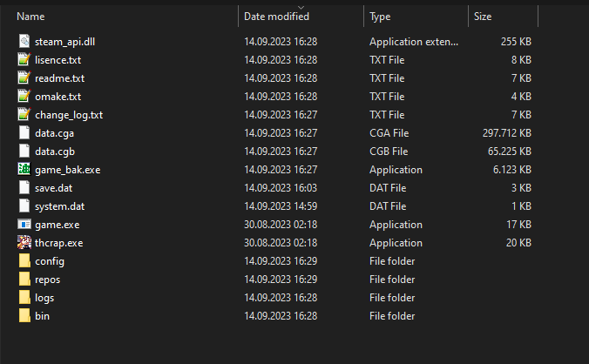Click the system.dat file name
Viewport: 589px width, 364px height.
point(59,206)
